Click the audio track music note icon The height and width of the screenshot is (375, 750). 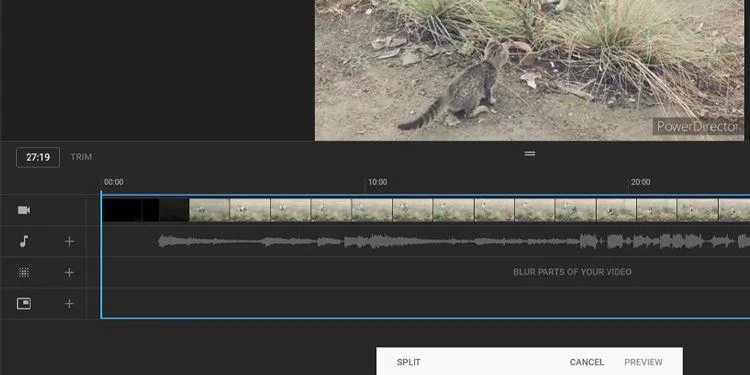23,242
